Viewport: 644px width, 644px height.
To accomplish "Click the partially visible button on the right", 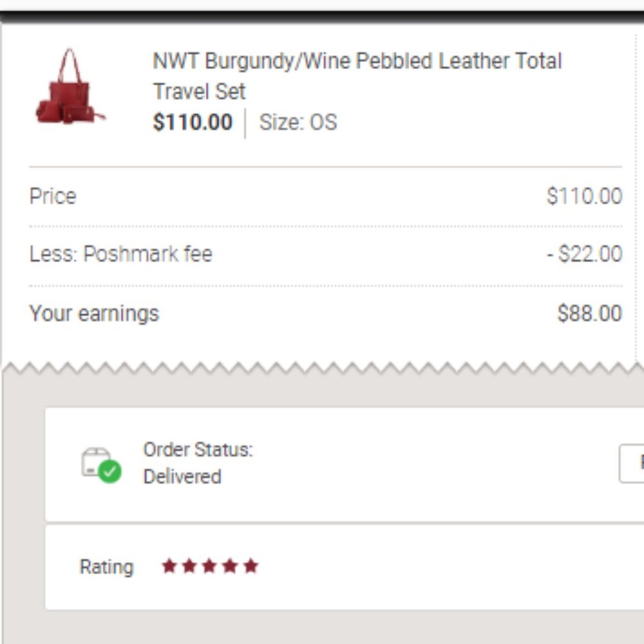I will [634, 465].
